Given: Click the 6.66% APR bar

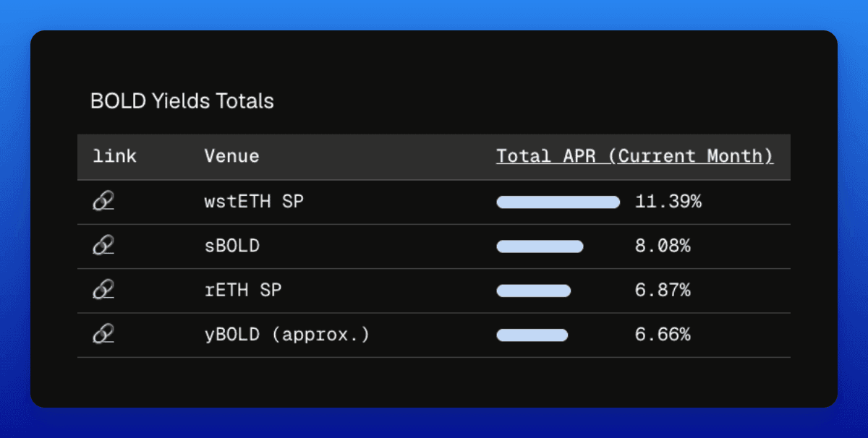Looking at the screenshot, I should coord(532,335).
